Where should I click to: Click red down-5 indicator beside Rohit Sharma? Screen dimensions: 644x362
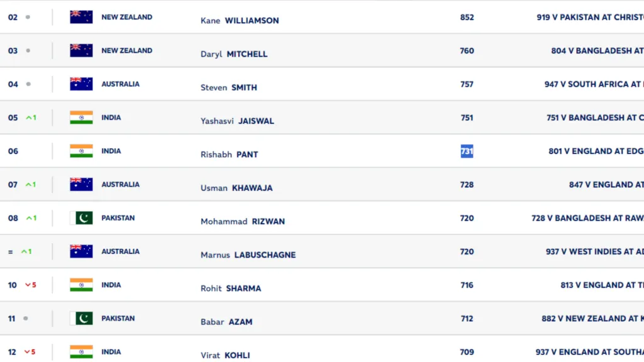(31, 285)
